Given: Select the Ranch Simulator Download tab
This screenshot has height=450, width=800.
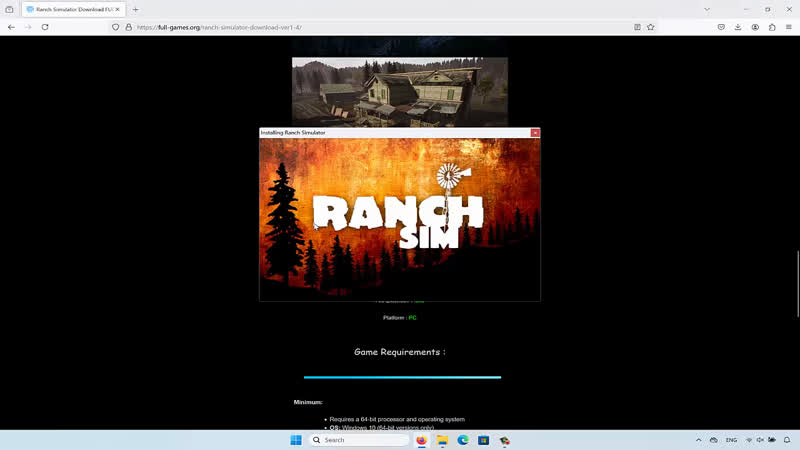Looking at the screenshot, I should tap(73, 9).
